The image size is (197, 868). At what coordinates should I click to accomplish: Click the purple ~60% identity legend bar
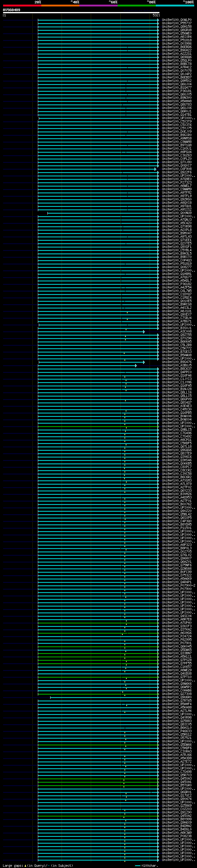click(99, 6)
